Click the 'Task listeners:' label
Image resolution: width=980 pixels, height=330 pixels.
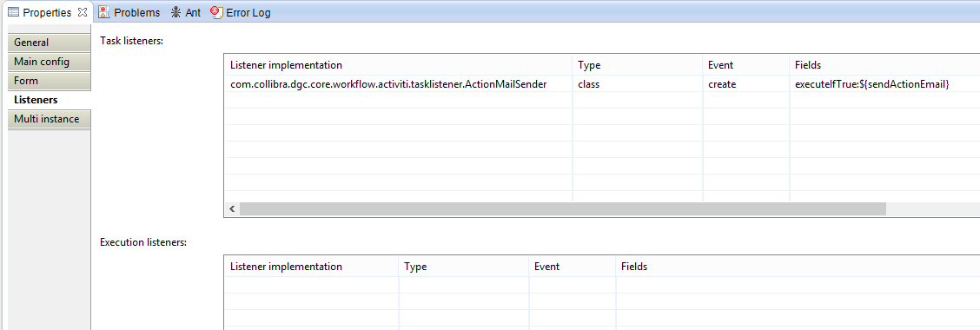(131, 41)
